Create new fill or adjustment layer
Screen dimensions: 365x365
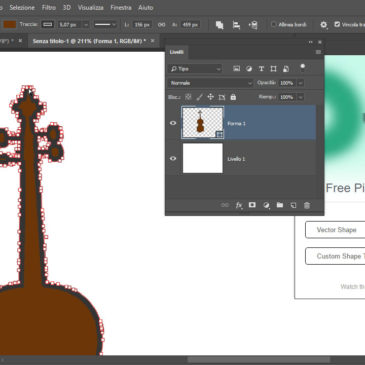click(x=266, y=205)
